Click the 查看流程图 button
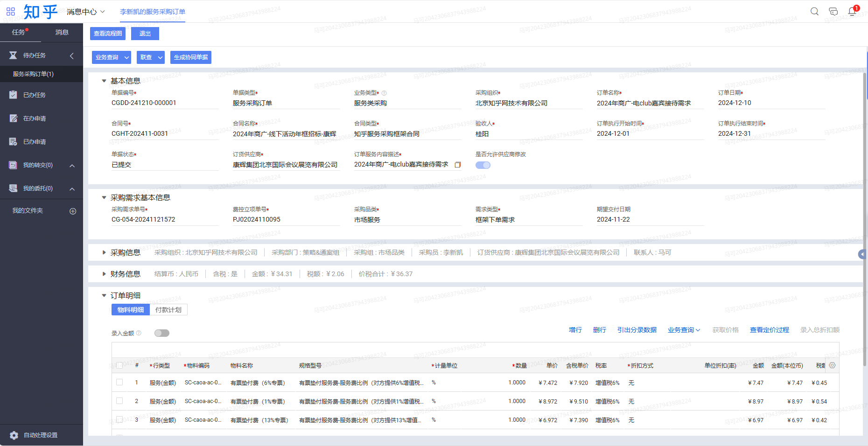Image resolution: width=868 pixels, height=446 pixels. pyautogui.click(x=108, y=34)
